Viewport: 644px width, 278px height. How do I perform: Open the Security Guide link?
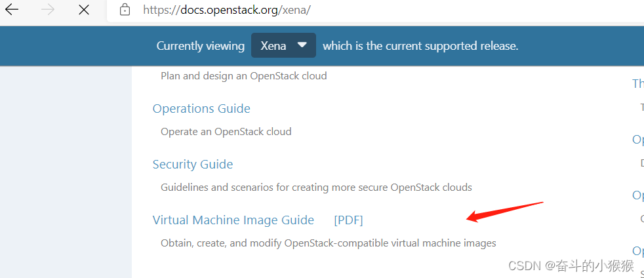193,165
